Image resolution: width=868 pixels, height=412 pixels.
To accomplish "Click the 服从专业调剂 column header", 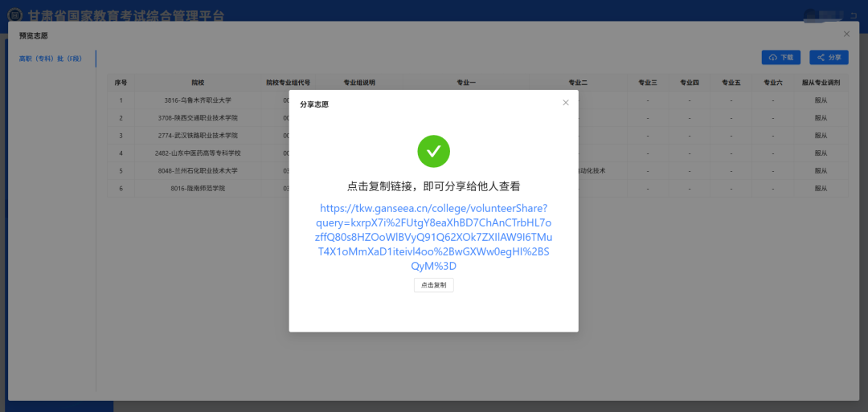I will pyautogui.click(x=821, y=83).
